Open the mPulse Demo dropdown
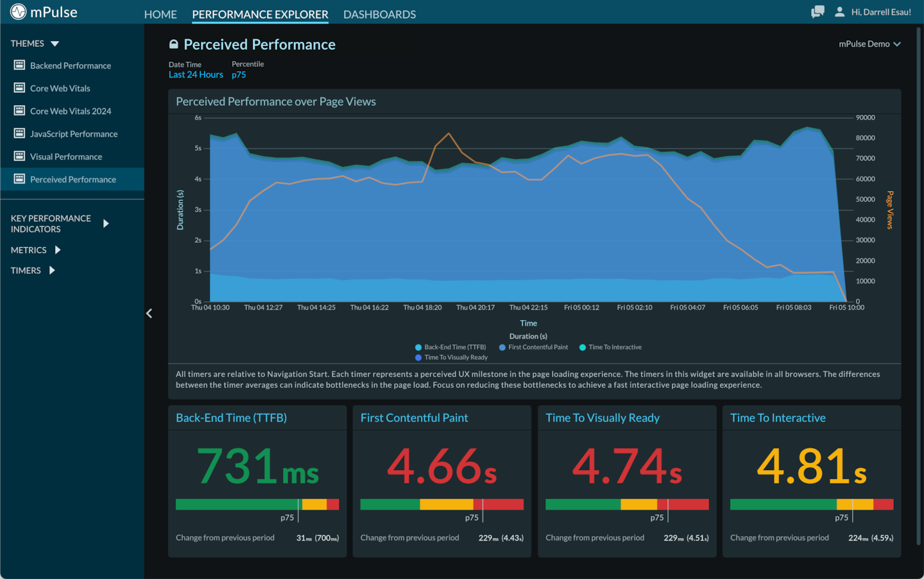Viewport: 924px width, 579px height. click(x=869, y=44)
